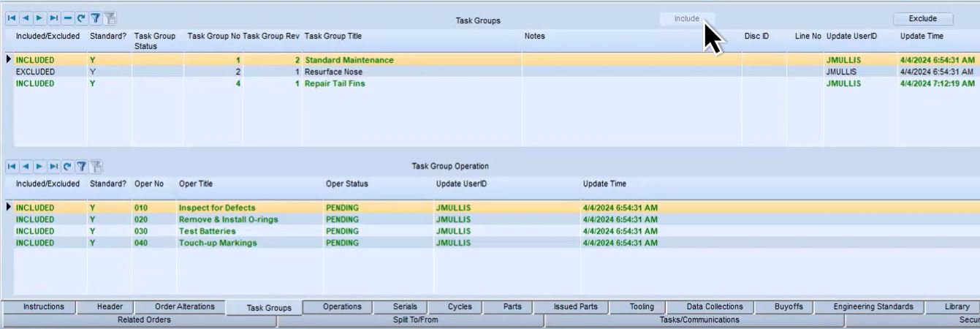
Task: Open the Header tab
Action: click(110, 306)
